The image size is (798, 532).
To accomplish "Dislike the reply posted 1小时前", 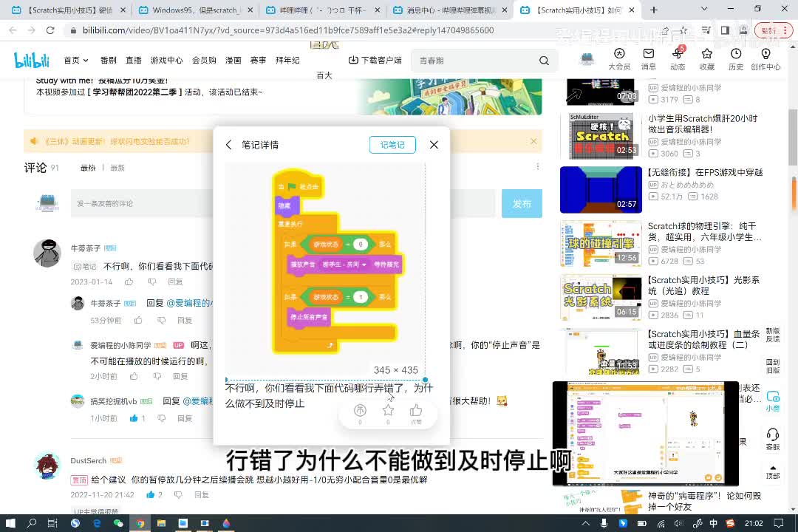I will point(162,418).
